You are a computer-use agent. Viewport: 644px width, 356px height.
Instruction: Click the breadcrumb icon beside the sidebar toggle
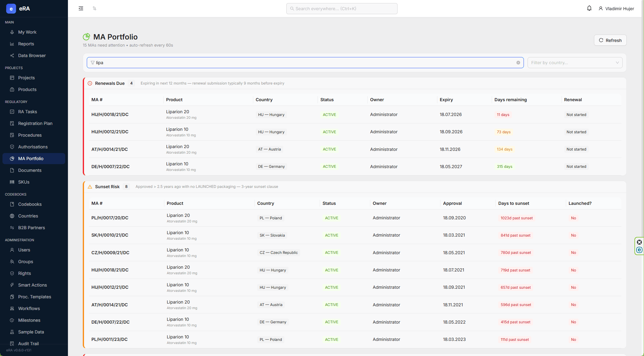click(x=95, y=8)
